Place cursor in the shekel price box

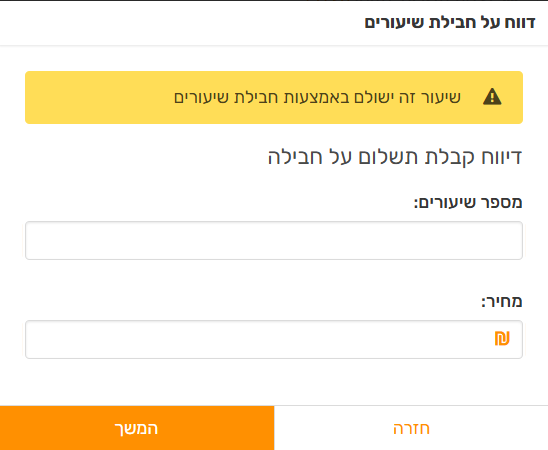tap(274, 339)
